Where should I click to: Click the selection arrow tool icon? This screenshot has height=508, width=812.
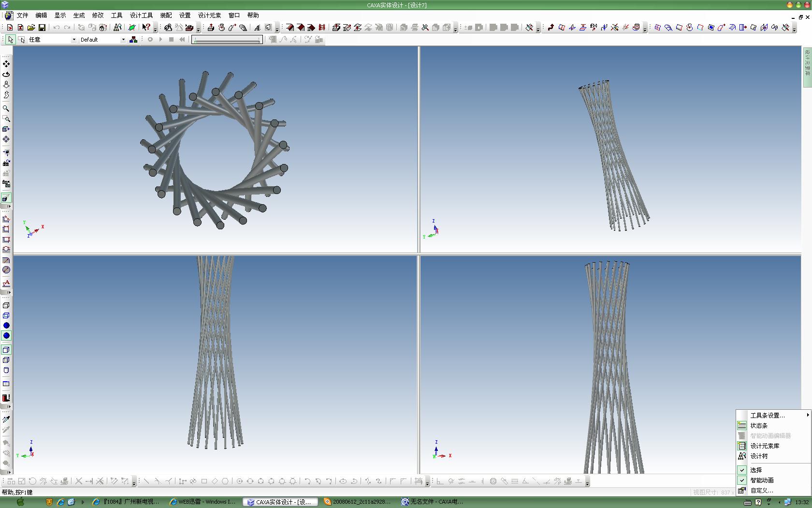(11, 40)
